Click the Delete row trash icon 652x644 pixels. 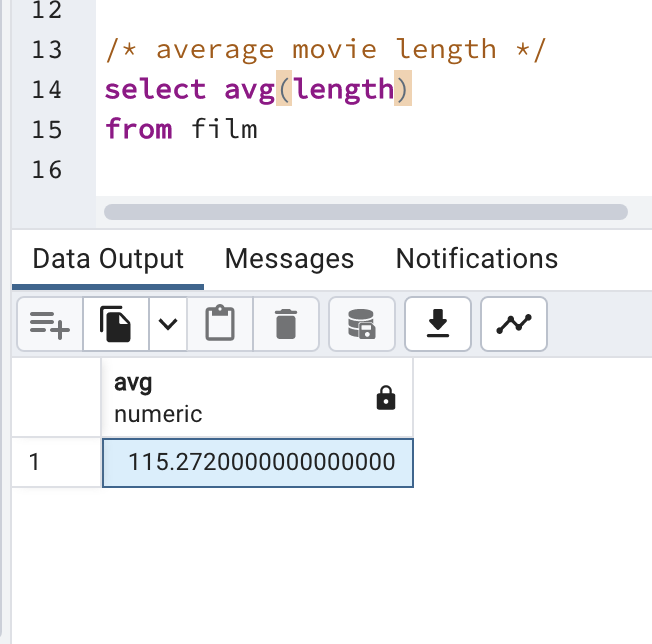[286, 323]
